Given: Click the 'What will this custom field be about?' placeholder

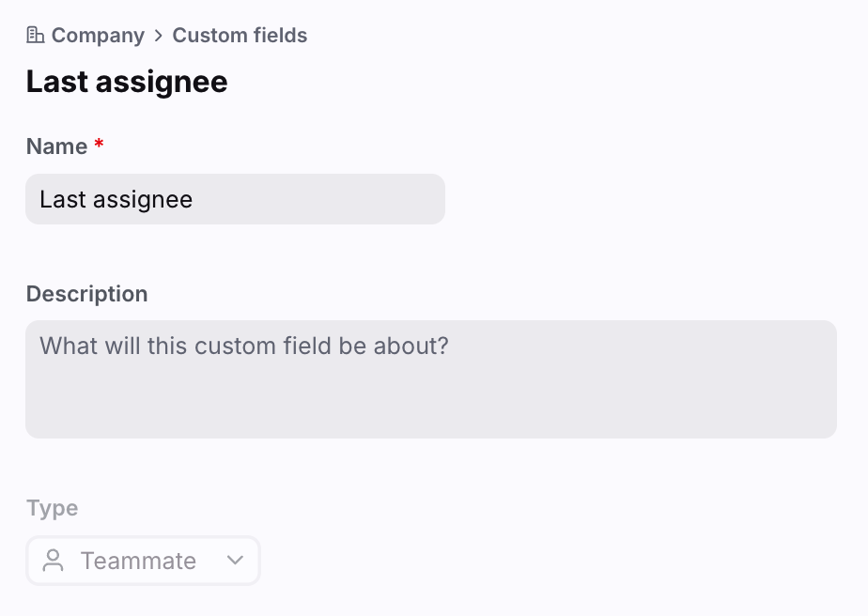Looking at the screenshot, I should [244, 346].
